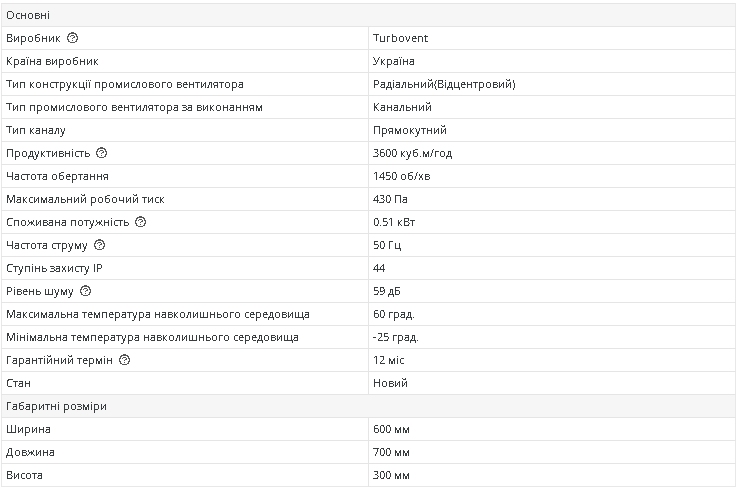This screenshot has width=740, height=491.
Task: Click the question mark next to Частота струму
Action: [x=99, y=245]
